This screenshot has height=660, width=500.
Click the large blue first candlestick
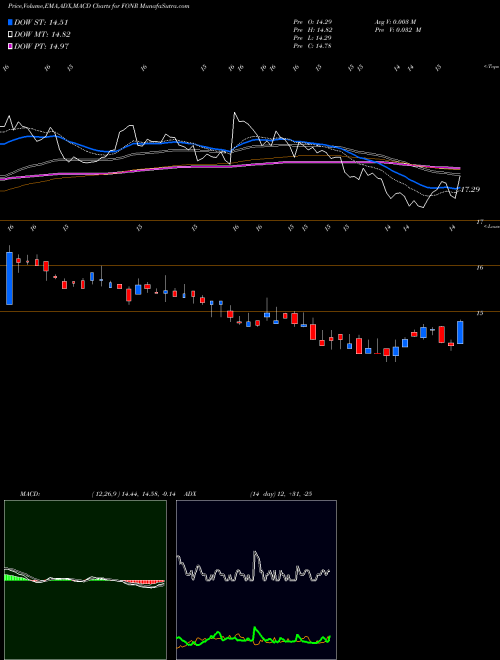point(9,278)
